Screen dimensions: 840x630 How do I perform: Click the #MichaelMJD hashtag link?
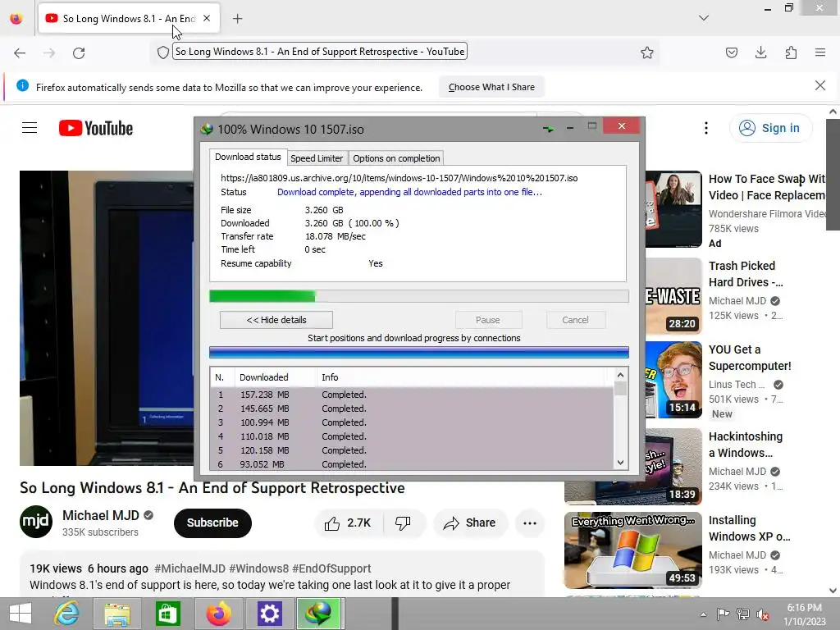tap(189, 568)
